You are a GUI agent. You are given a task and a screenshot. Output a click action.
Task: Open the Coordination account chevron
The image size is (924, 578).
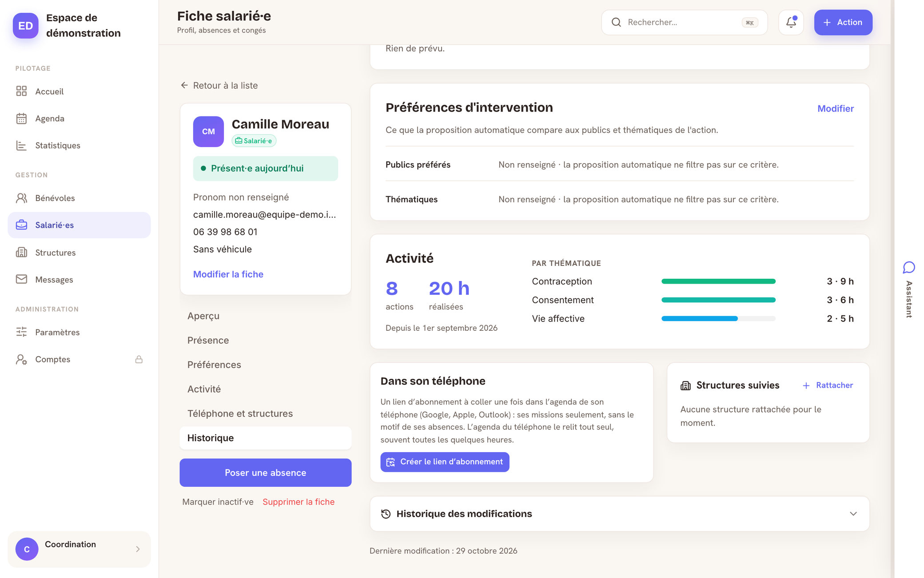click(138, 549)
